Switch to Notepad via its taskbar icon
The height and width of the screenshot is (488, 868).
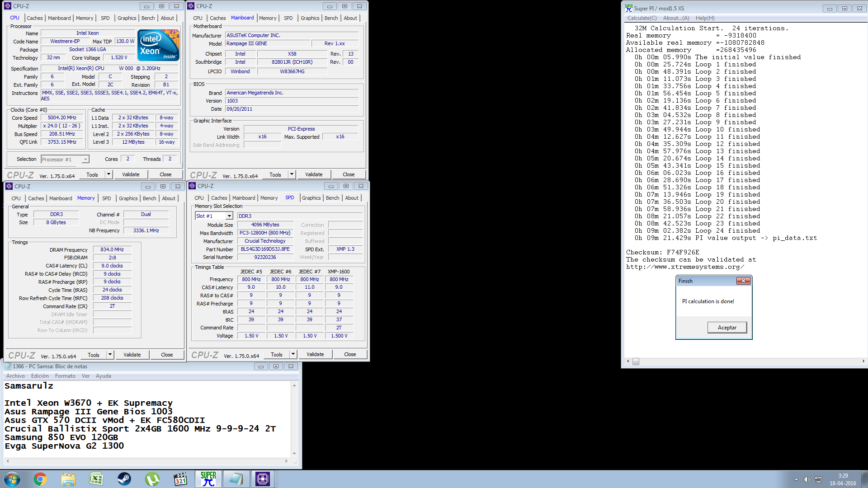click(x=236, y=479)
